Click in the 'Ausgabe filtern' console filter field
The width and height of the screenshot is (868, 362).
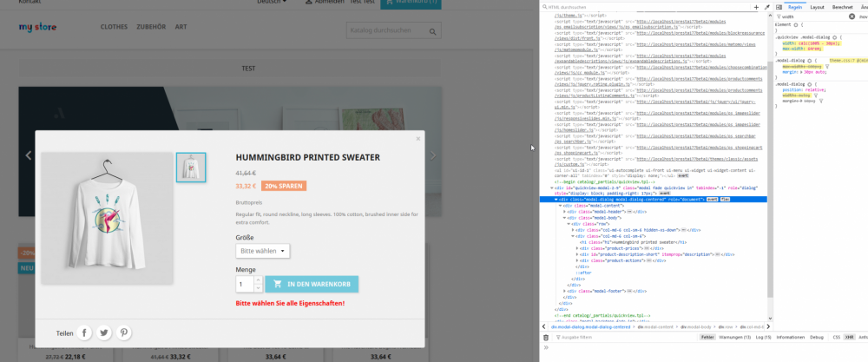coord(626,337)
